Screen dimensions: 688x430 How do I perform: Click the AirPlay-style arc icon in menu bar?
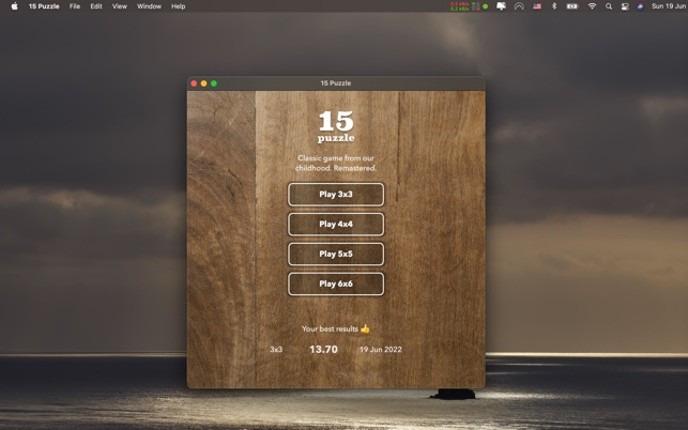pos(519,6)
